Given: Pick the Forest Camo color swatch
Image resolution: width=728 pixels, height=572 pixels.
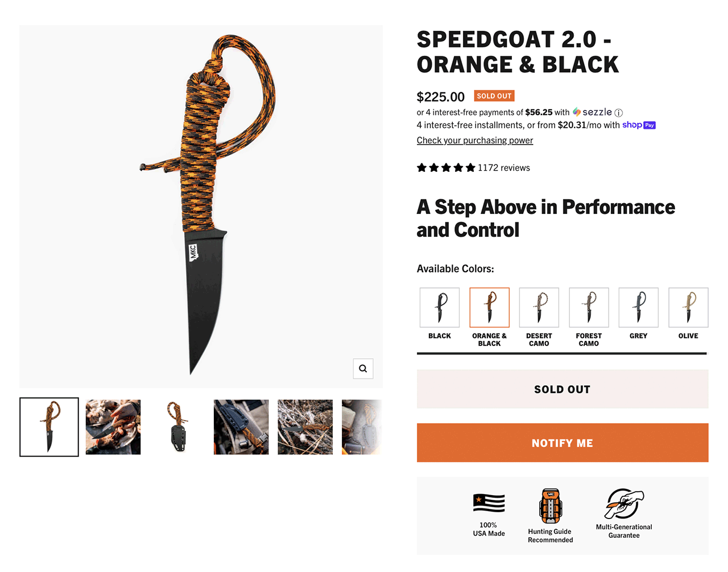Looking at the screenshot, I should coord(589,308).
